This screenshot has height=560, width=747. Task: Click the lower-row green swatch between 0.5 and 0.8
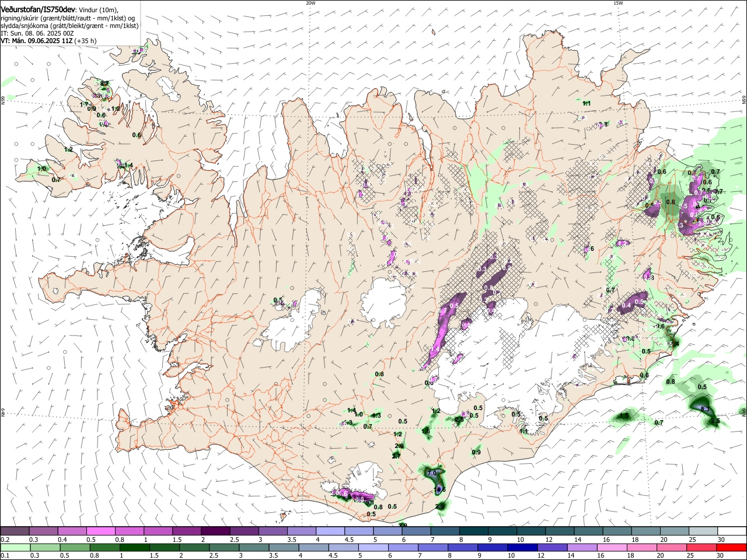tap(75, 547)
